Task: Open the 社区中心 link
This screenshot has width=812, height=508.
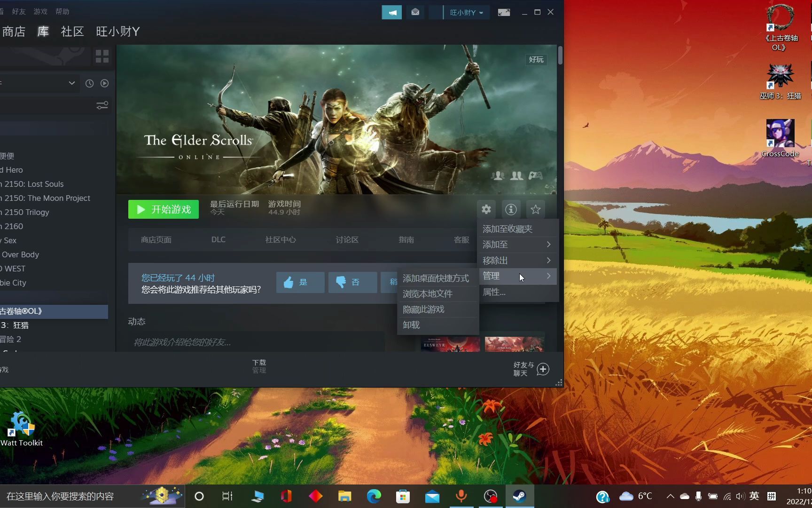Action: [x=281, y=240]
